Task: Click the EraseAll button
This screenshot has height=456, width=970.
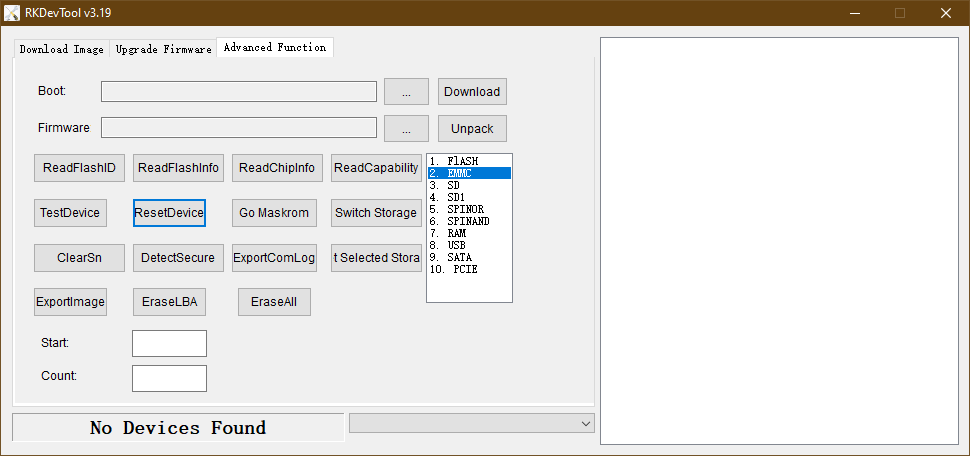Action: click(x=274, y=302)
